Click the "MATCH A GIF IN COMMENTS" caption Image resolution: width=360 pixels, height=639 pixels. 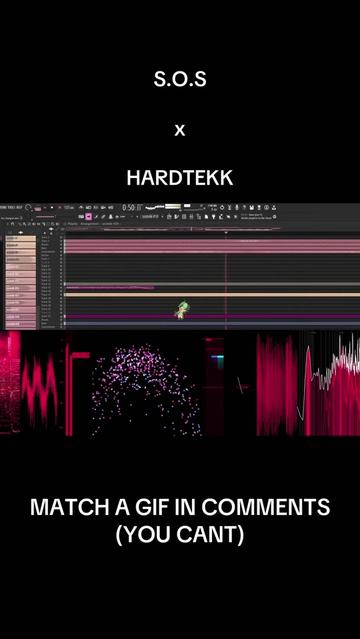(x=180, y=507)
